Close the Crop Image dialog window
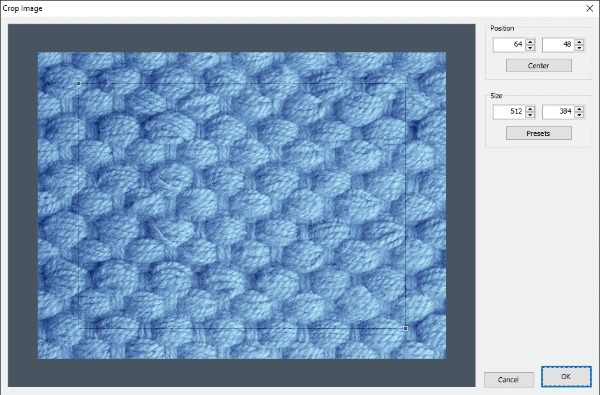Screen dimensions: 600x395 (x=590, y=8)
